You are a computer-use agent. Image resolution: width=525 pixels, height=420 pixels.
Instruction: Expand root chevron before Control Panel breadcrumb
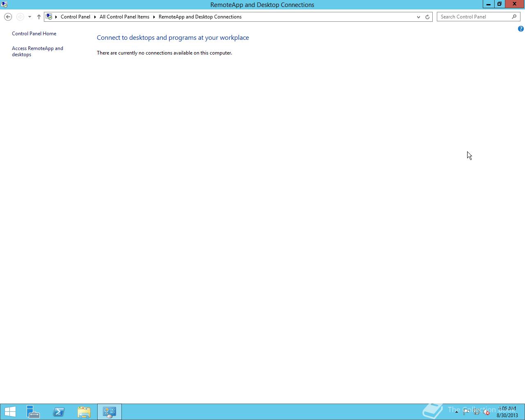[56, 17]
